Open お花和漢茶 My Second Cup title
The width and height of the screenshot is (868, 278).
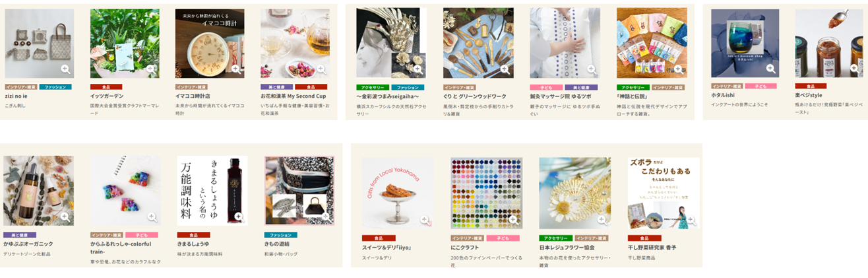click(293, 96)
